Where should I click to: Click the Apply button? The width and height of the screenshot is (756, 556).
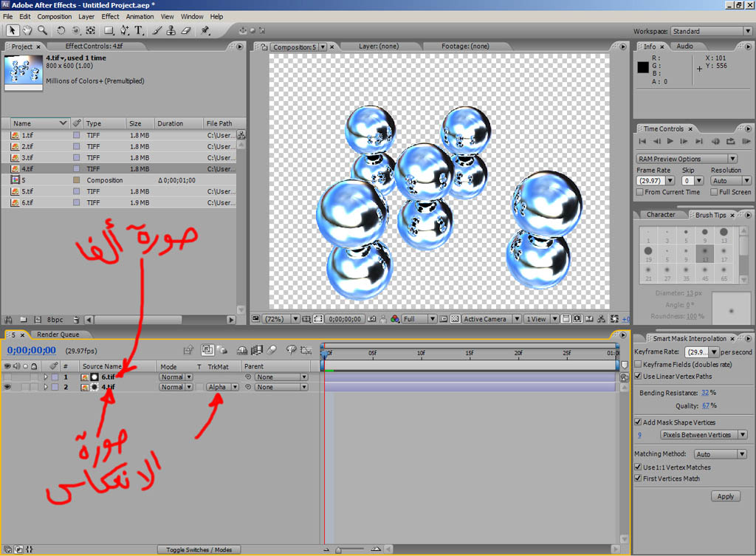point(726,496)
